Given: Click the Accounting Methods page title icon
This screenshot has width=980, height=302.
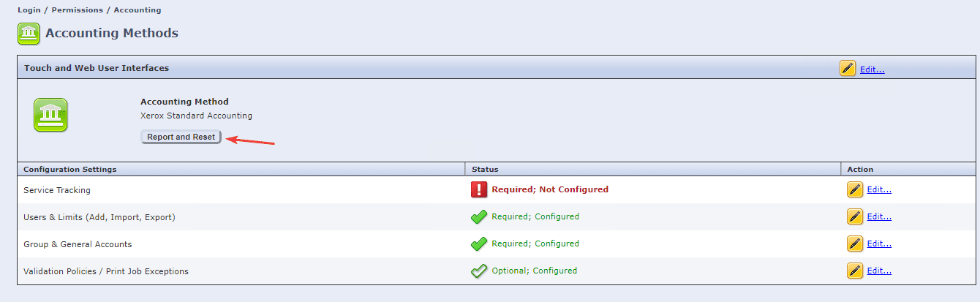Looking at the screenshot, I should pos(29,34).
